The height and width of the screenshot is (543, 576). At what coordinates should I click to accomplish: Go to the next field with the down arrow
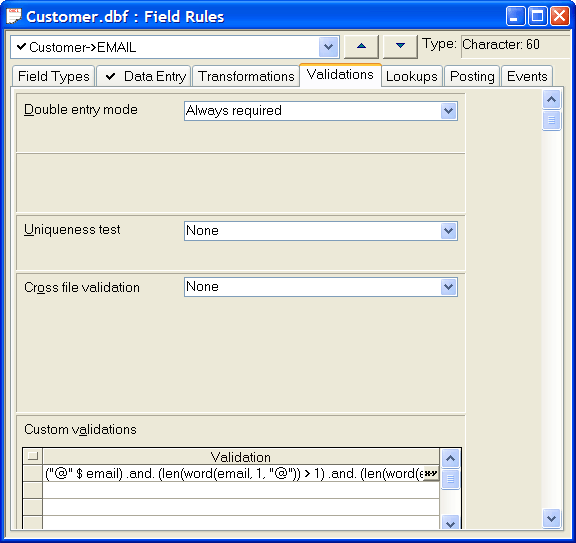[x=400, y=47]
